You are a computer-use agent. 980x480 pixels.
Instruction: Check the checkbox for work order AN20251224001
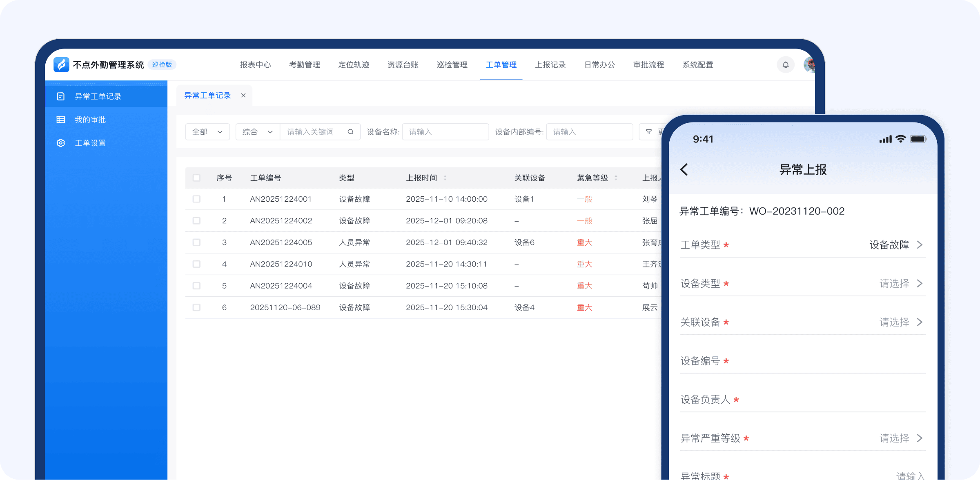click(196, 199)
